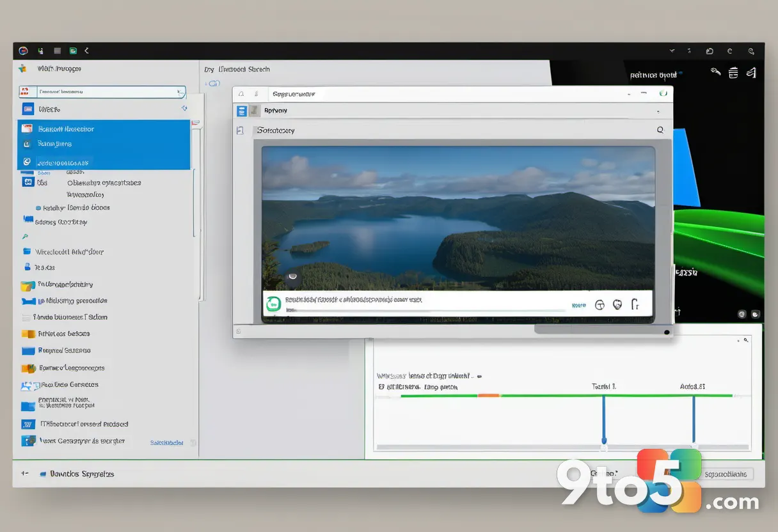Click the colorful pinwheel icon heading the left sidebar
The width and height of the screenshot is (778, 532).
(x=23, y=68)
